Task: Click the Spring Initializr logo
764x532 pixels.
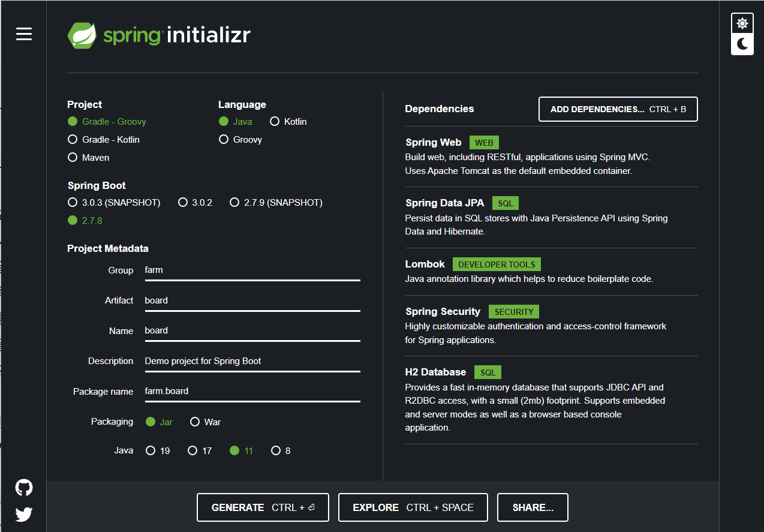Action: point(158,35)
